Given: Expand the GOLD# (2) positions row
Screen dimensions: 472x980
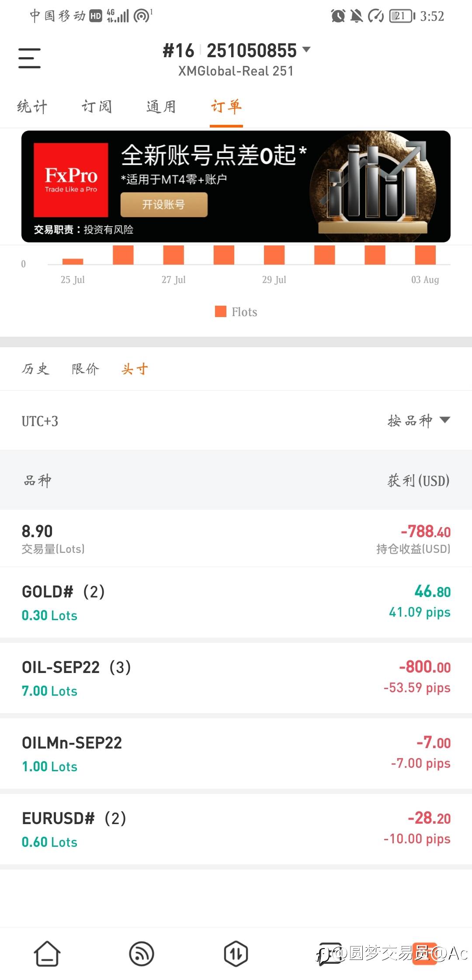Looking at the screenshot, I should tap(236, 603).
